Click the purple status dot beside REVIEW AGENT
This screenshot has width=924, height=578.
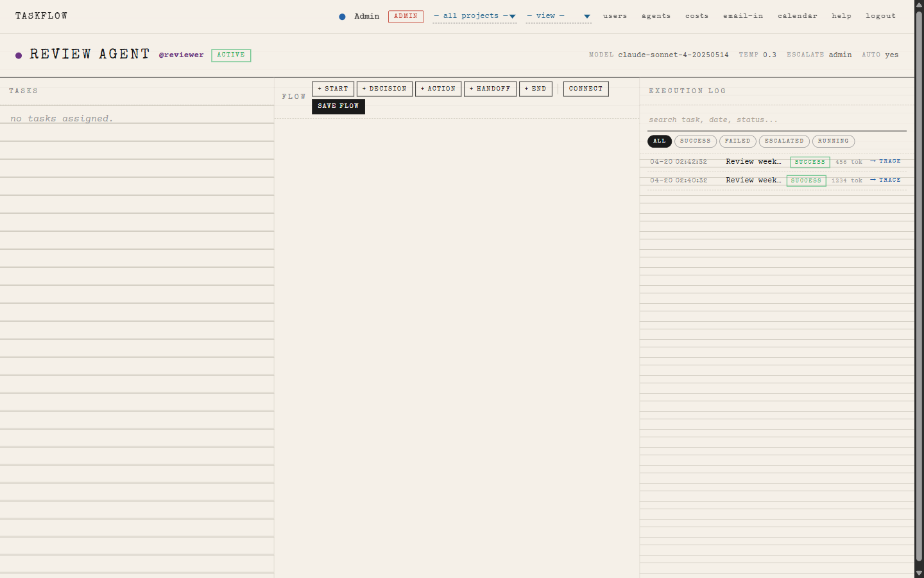(19, 56)
